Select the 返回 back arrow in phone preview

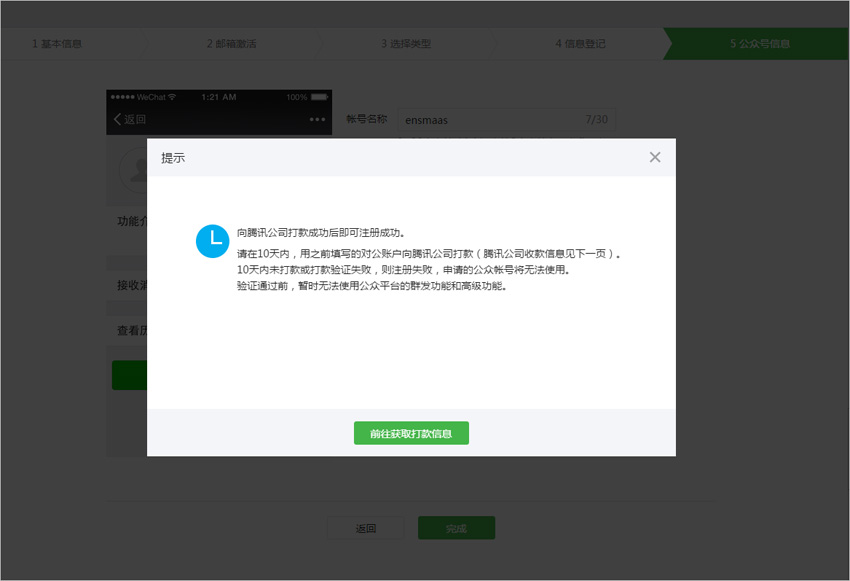pos(128,118)
